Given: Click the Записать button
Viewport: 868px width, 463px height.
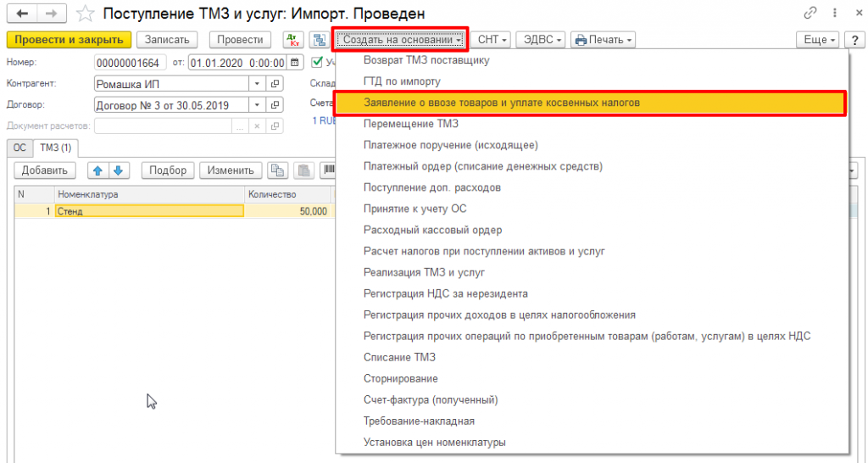Looking at the screenshot, I should click(167, 40).
